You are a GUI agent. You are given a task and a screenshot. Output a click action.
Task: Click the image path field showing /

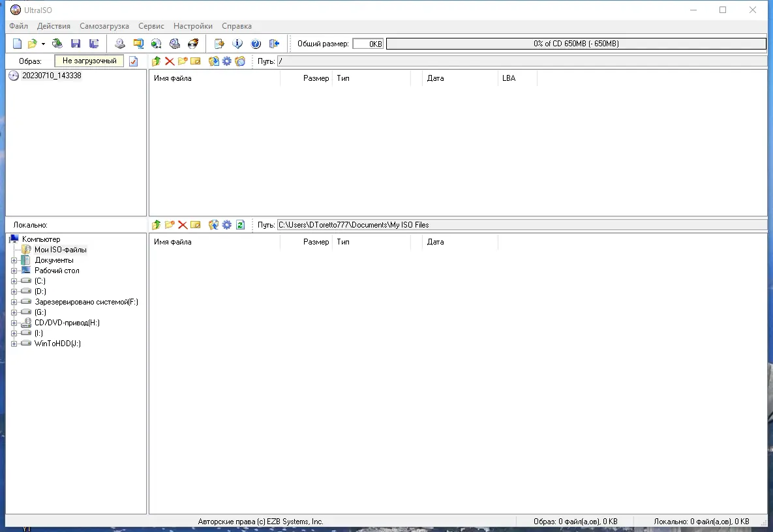pyautogui.click(x=522, y=61)
